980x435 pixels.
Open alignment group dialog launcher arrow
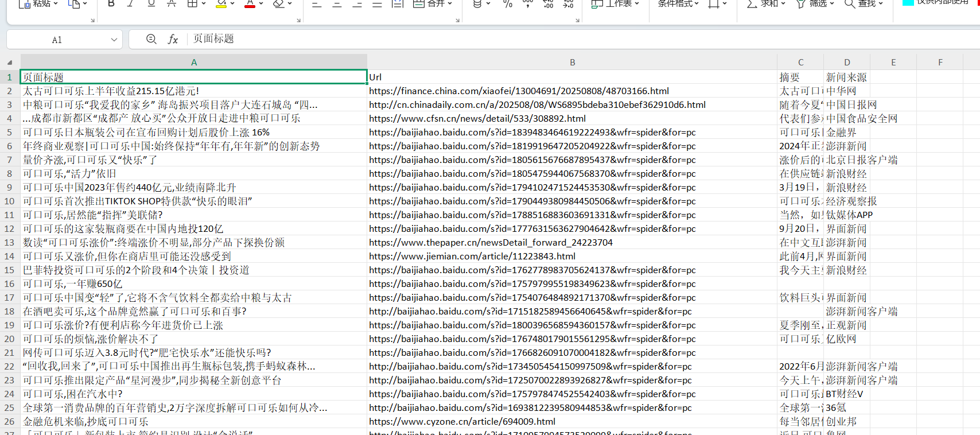click(457, 20)
